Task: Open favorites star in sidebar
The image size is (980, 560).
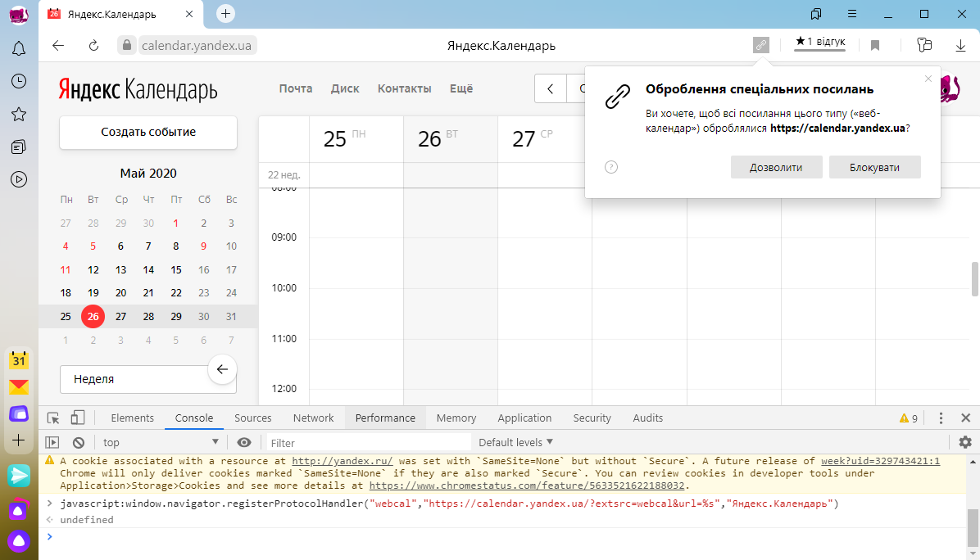Action: pos(19,115)
